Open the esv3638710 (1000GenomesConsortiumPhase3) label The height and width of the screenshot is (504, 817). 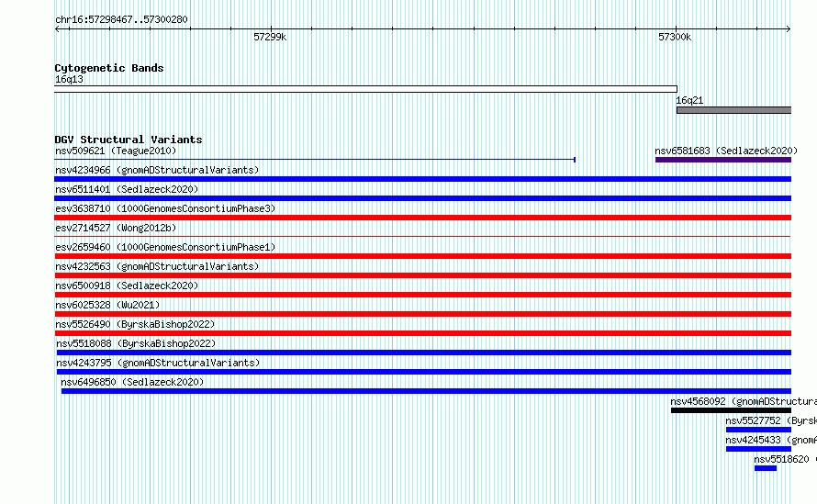pos(165,208)
